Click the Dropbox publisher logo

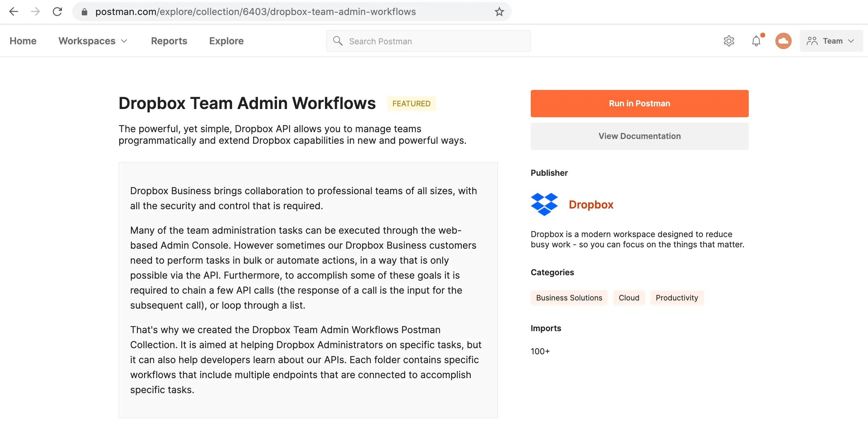tap(544, 204)
